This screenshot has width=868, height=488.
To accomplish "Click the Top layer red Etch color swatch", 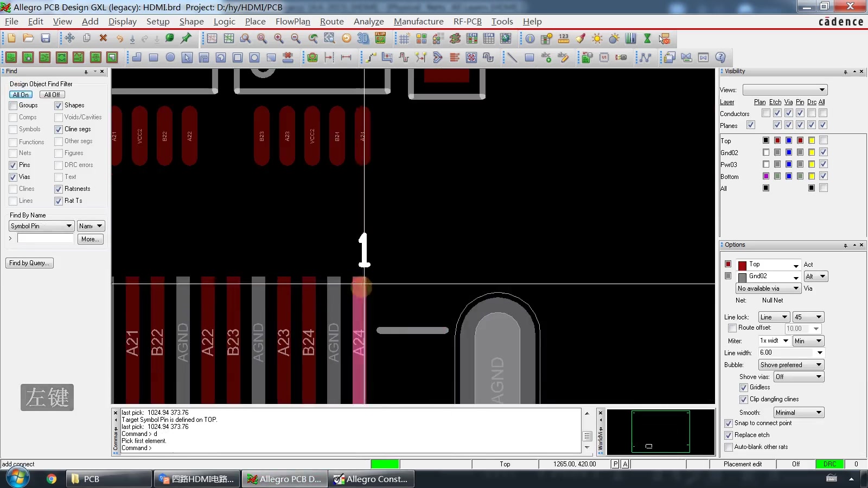I will click(777, 140).
